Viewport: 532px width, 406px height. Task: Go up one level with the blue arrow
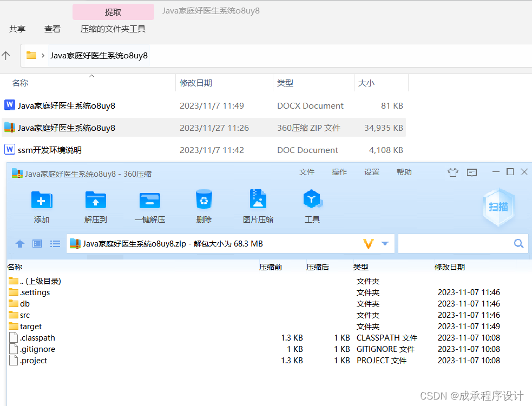20,244
